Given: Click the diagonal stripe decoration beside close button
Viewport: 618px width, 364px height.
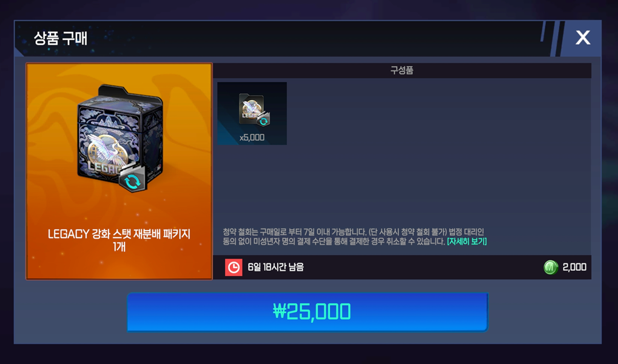Looking at the screenshot, I should point(552,38).
